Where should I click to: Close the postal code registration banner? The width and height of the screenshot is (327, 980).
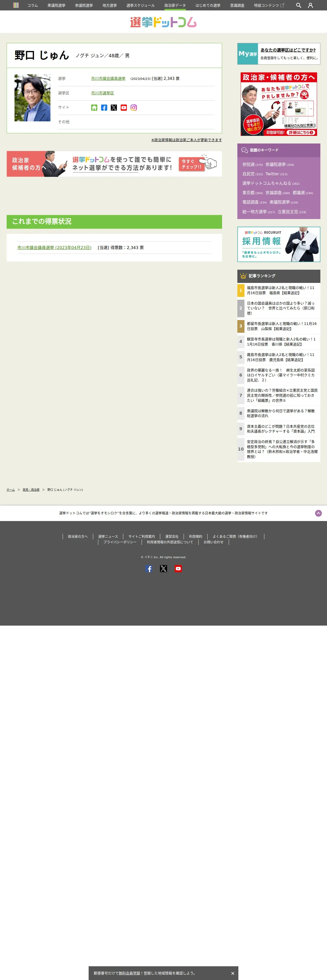coord(233,973)
